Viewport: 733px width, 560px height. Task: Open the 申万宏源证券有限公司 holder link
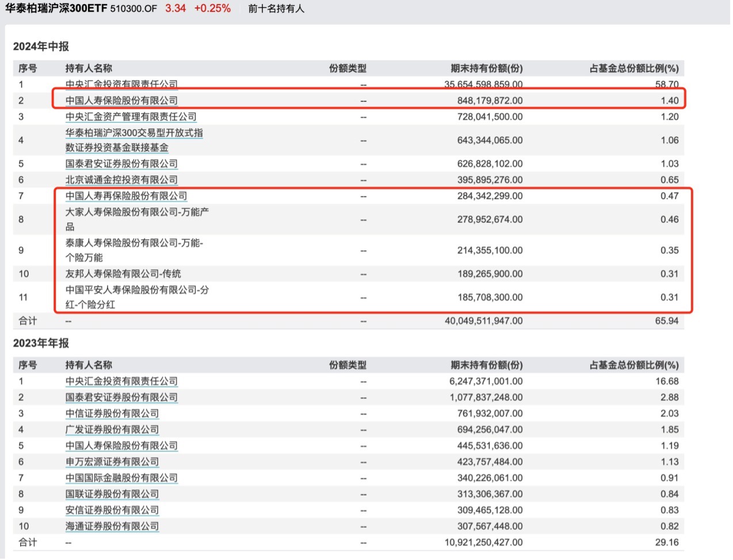coord(112,462)
